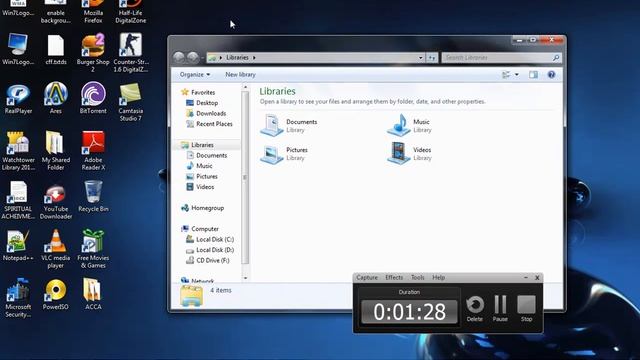640x360 pixels.
Task: Pause the recording
Action: tap(500, 309)
